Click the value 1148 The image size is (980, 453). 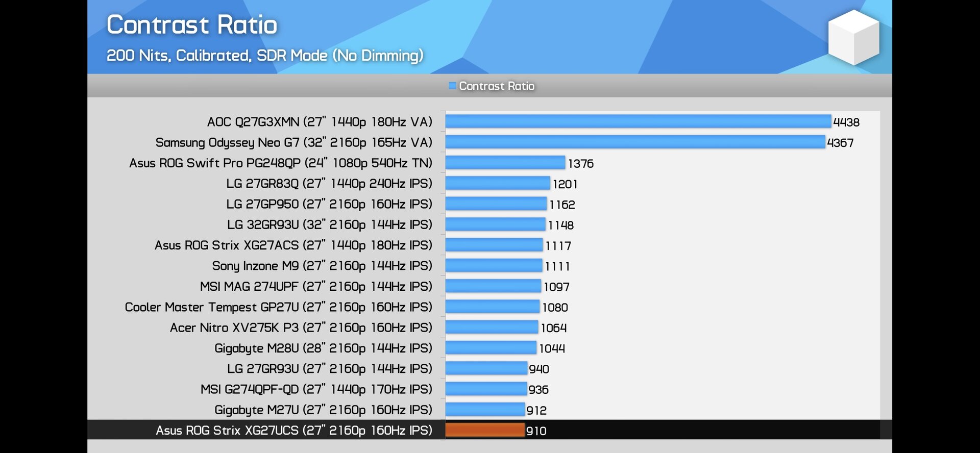(x=560, y=225)
